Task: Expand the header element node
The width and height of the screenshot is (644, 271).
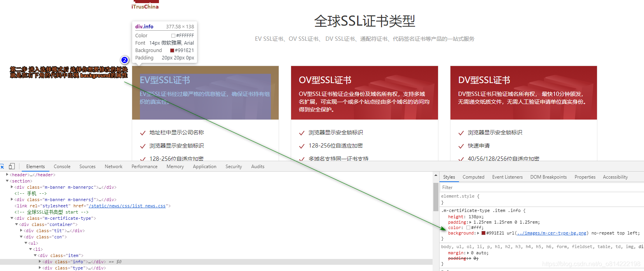Action: click(7, 175)
